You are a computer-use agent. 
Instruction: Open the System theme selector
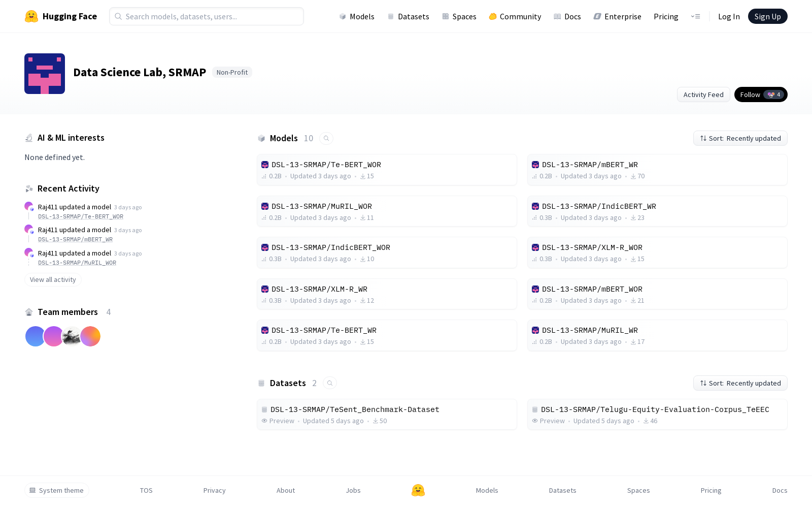click(57, 490)
